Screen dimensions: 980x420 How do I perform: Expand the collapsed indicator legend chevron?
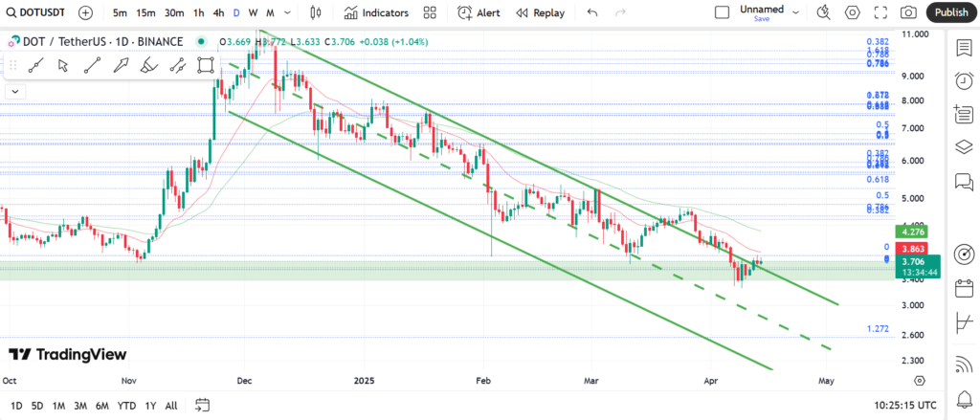[x=14, y=91]
